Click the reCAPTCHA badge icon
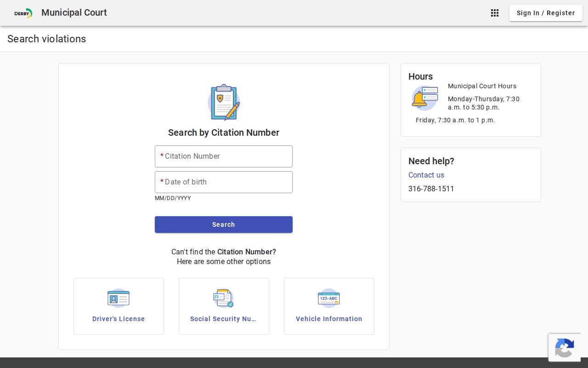 click(565, 348)
